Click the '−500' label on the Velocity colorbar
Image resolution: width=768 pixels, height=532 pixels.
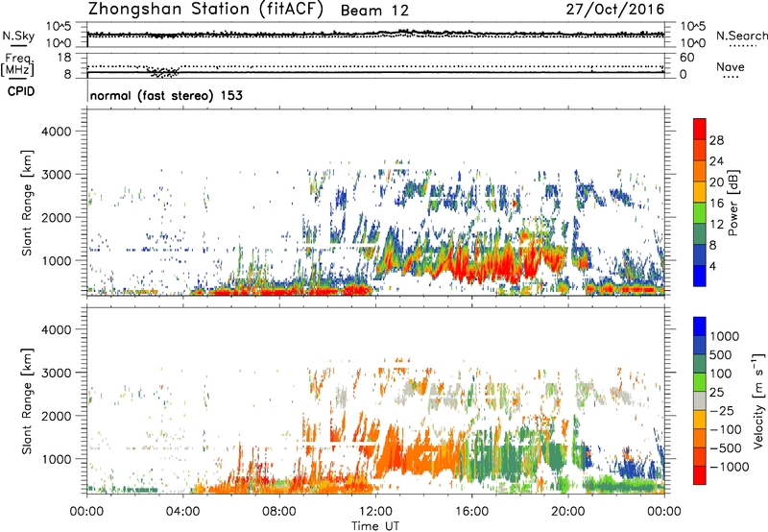(726, 447)
